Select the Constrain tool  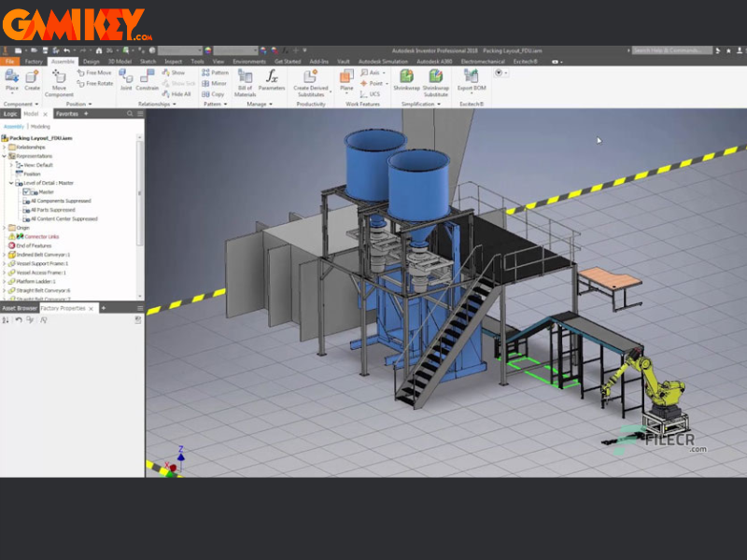147,79
